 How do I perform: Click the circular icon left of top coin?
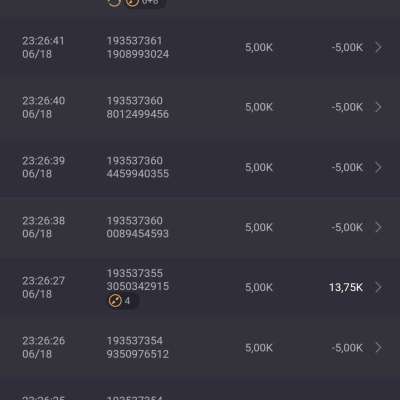[x=114, y=2]
